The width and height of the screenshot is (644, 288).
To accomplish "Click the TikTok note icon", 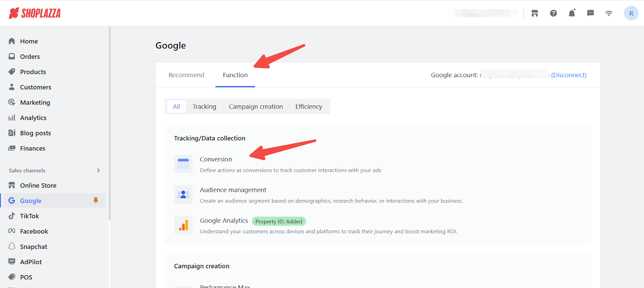I will tap(12, 216).
